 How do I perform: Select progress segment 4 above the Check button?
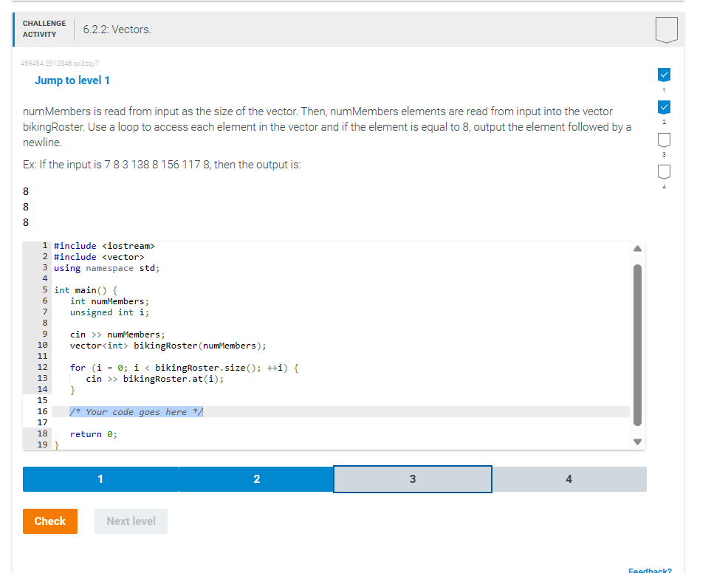click(569, 478)
